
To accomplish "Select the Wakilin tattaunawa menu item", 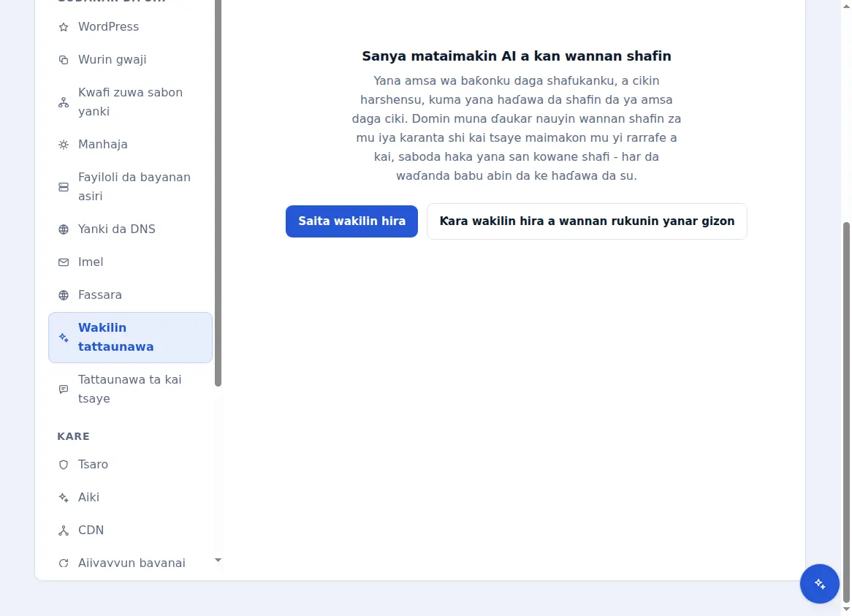I will pos(130,338).
